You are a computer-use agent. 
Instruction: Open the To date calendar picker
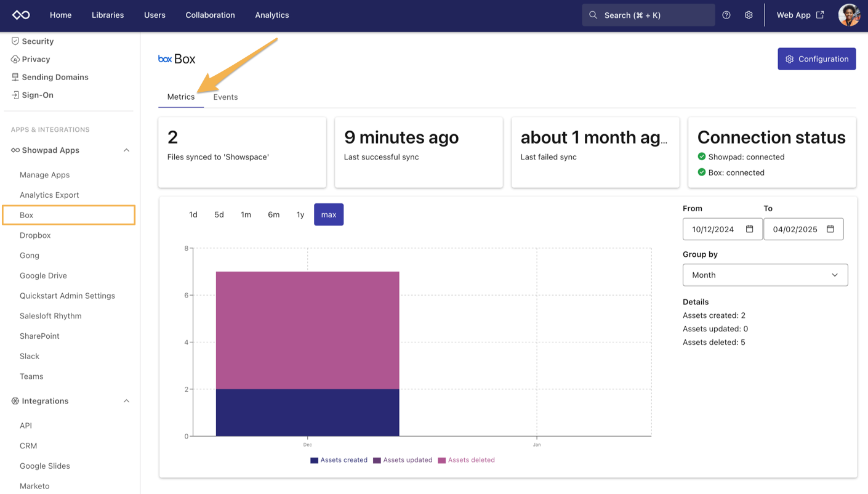coord(831,229)
